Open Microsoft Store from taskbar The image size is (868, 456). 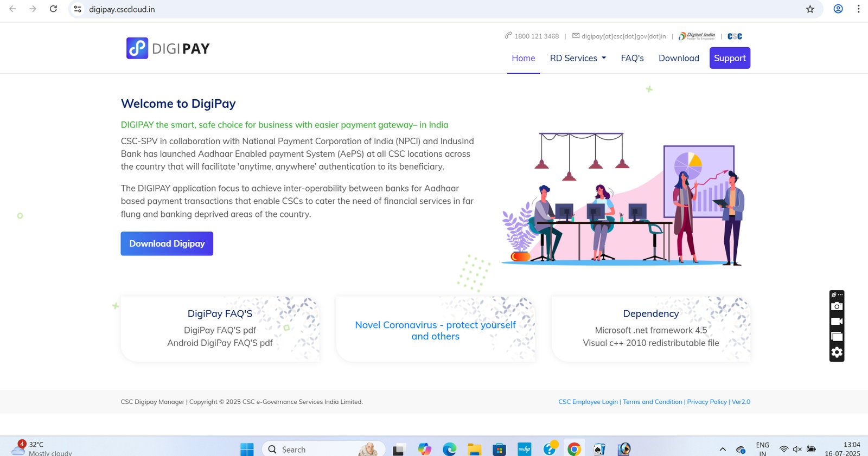pos(499,449)
